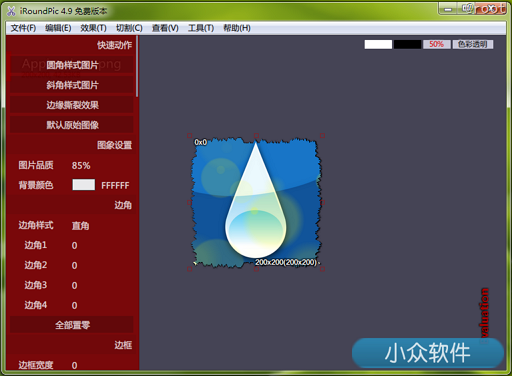Click the right-middle selection handle
Viewport: 512px width, 376px height.
[x=322, y=202]
